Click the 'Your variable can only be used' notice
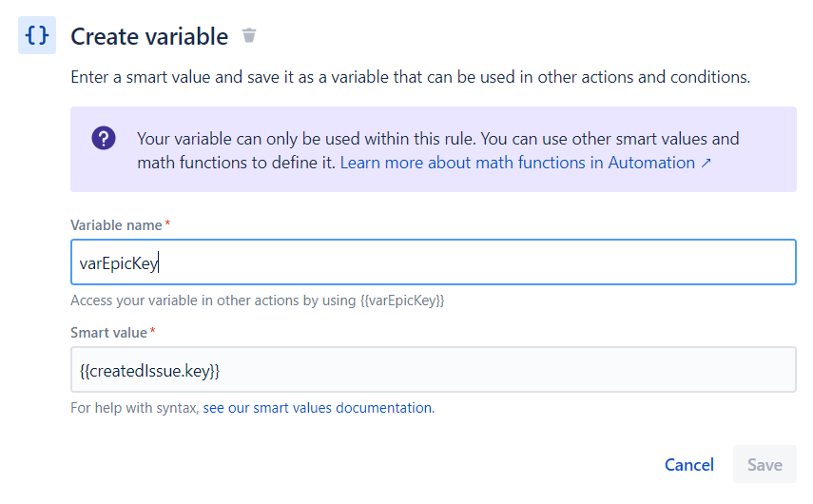The height and width of the screenshot is (504, 813). (x=437, y=139)
